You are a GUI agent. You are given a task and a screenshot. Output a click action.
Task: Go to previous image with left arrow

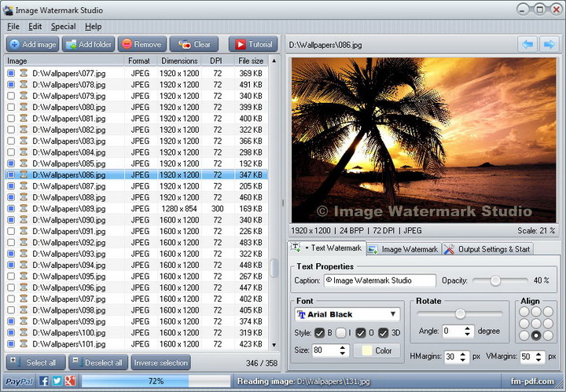pyautogui.click(x=527, y=44)
